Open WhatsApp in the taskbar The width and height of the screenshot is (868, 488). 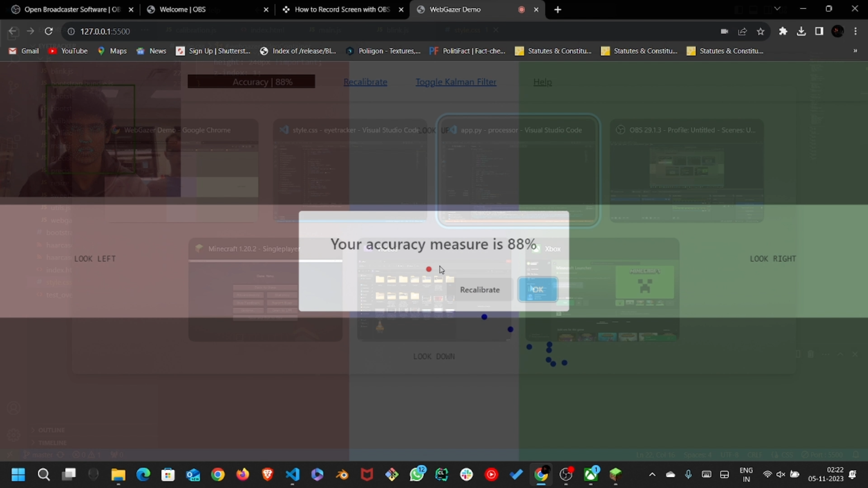pyautogui.click(x=416, y=474)
